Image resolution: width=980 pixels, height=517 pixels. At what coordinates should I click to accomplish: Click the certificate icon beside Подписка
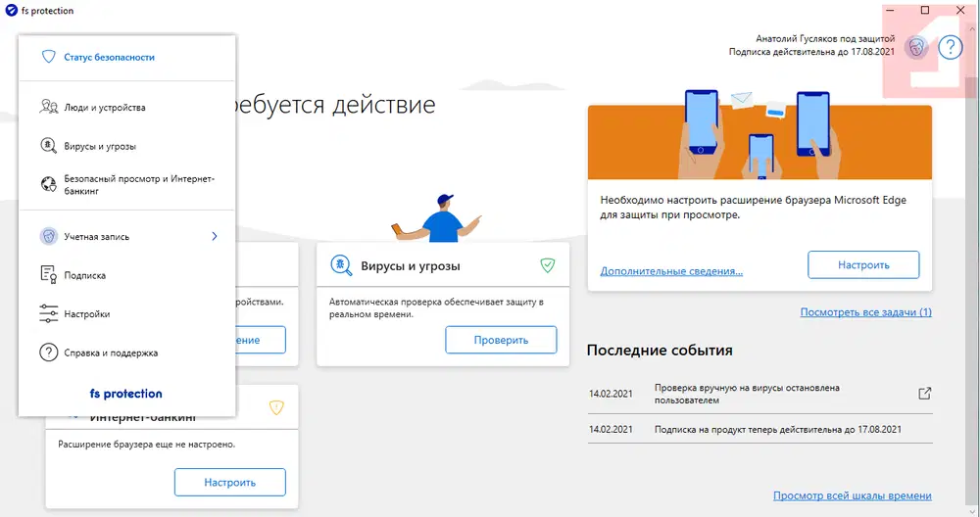coord(48,275)
